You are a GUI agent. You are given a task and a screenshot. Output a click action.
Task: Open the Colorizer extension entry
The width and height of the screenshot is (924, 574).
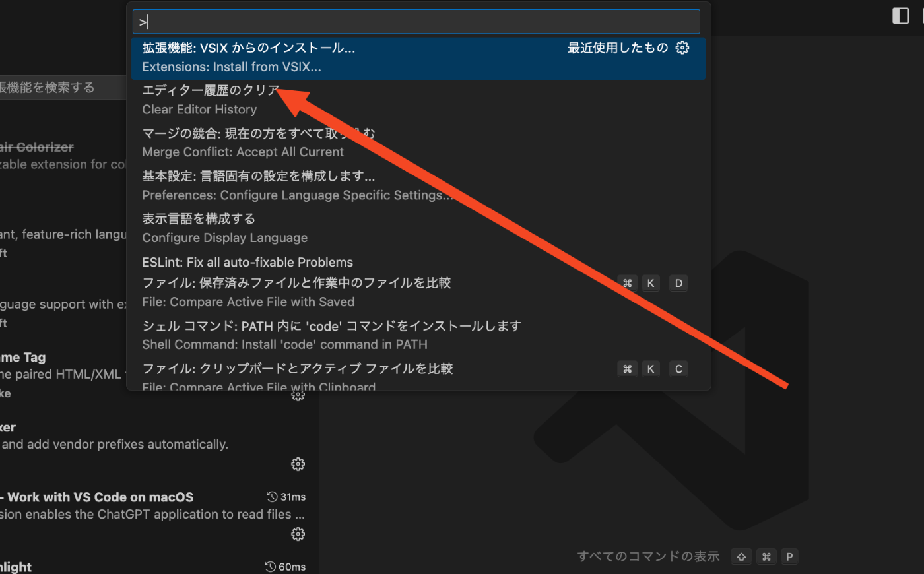(63, 156)
